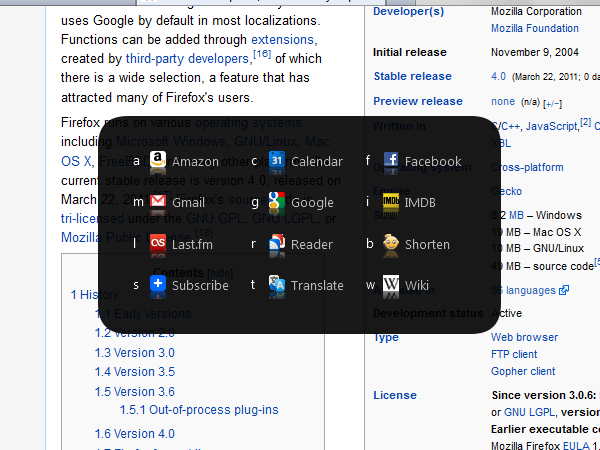Open the Translate icon
600x450 pixels.
pos(277,284)
